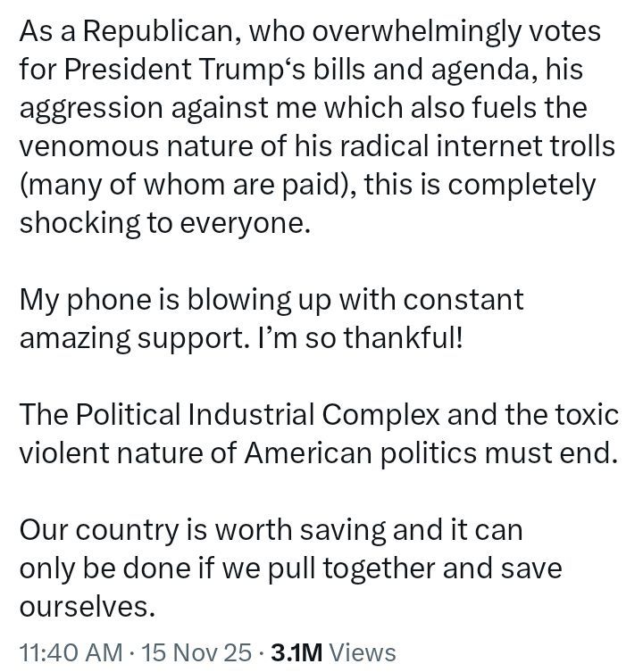Click the words American politics must end
643x672 pixels.
[431, 453]
